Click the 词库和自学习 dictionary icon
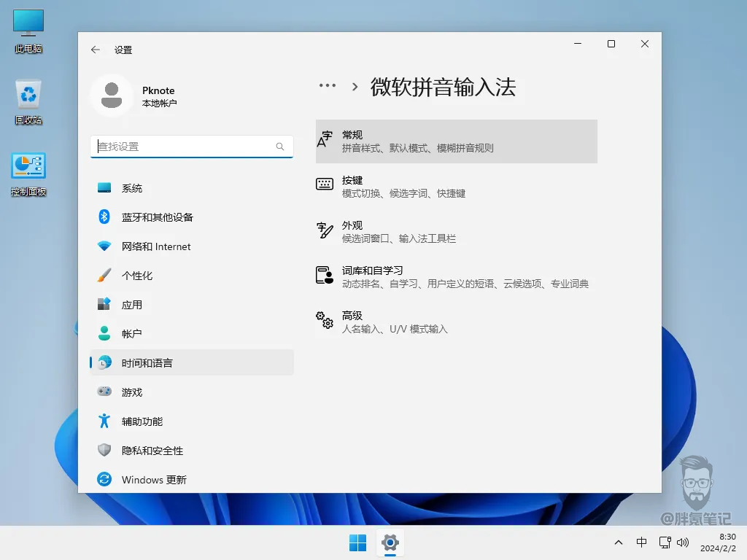The width and height of the screenshot is (747, 560). (x=325, y=275)
